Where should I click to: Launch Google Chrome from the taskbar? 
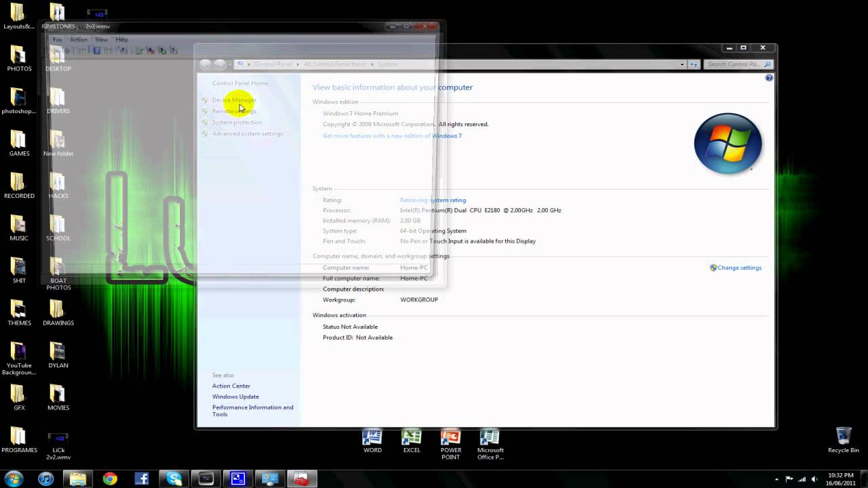coord(110,479)
